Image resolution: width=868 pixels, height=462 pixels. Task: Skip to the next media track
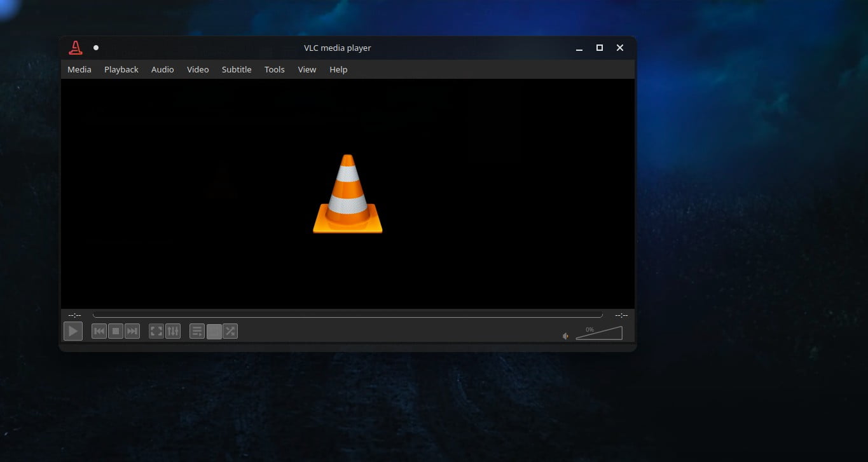coord(132,331)
